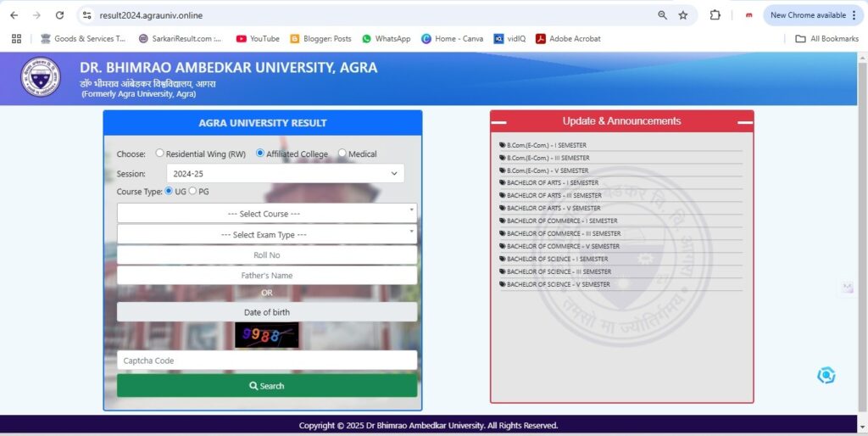This screenshot has width=868, height=436.
Task: Click the AGRA UNIVERSITY RESULT heading
Action: click(x=263, y=123)
